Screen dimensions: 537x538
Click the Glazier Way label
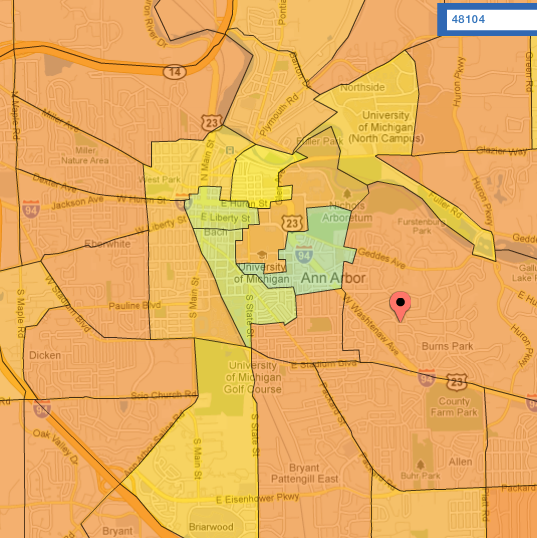pos(501,151)
